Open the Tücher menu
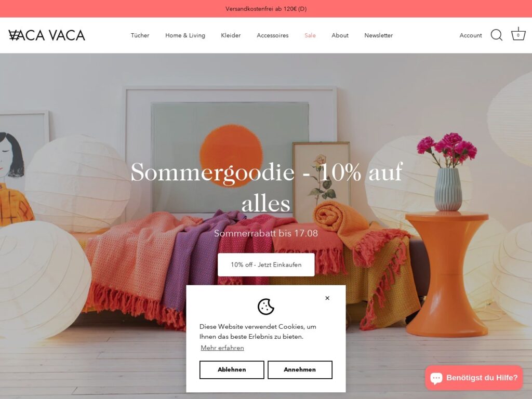This screenshot has height=399, width=532. pyautogui.click(x=140, y=35)
